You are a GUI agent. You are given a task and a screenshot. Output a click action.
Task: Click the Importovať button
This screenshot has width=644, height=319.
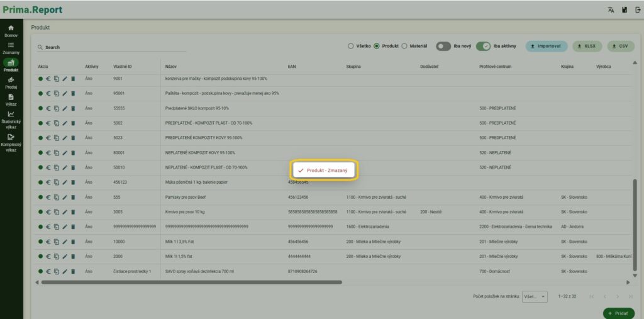pos(546,46)
